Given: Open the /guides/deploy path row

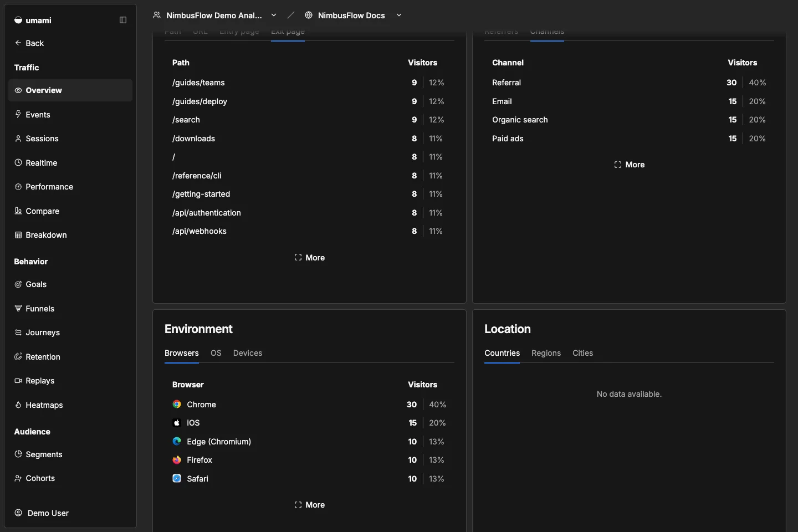Looking at the screenshot, I should pyautogui.click(x=309, y=101).
